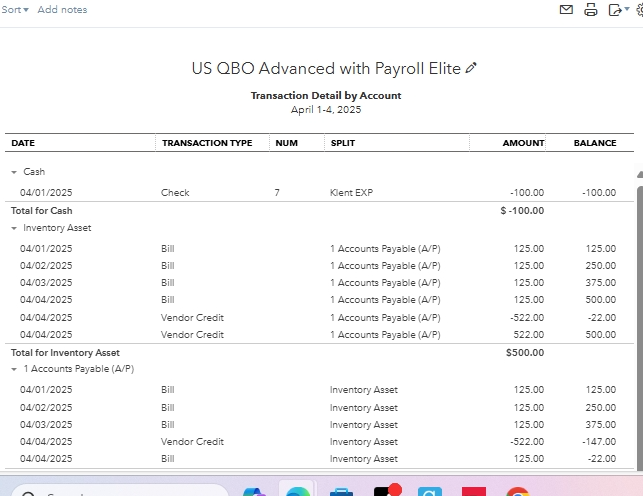Click the SPLIT column header

pyautogui.click(x=343, y=143)
